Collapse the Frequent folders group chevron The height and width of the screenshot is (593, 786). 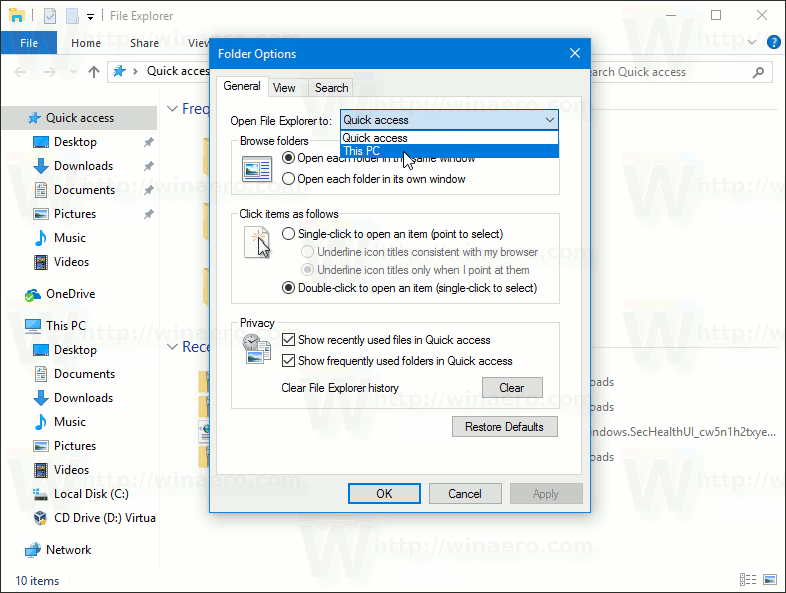pyautogui.click(x=172, y=109)
